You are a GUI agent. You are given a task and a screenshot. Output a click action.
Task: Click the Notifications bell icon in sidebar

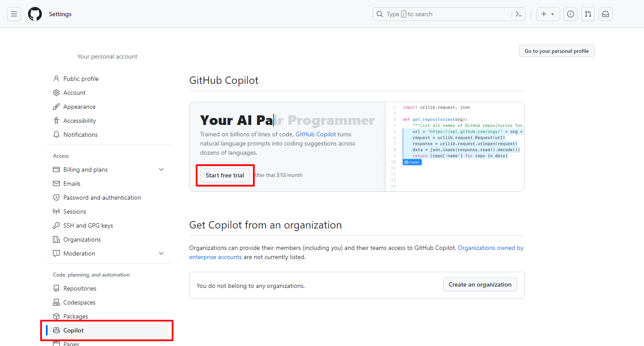56,135
